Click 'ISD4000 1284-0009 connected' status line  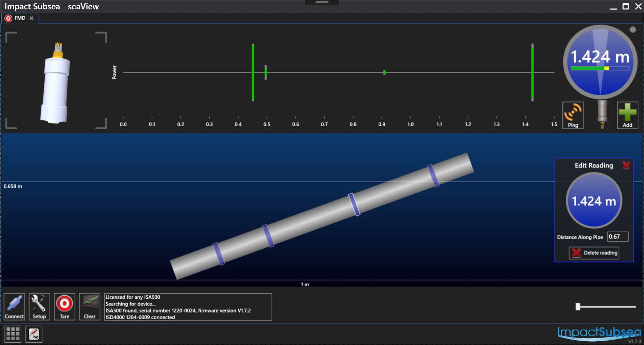click(x=140, y=317)
